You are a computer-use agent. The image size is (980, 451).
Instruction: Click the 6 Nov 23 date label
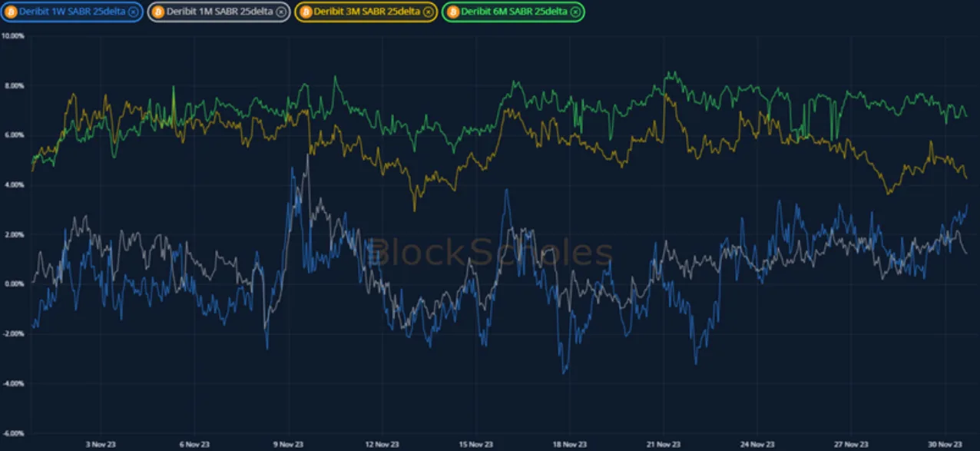(x=193, y=444)
